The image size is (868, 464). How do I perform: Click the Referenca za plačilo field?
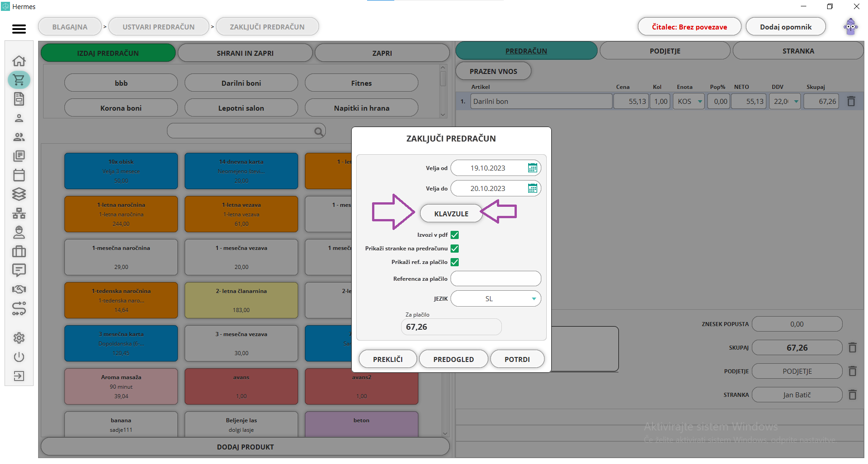[495, 278]
